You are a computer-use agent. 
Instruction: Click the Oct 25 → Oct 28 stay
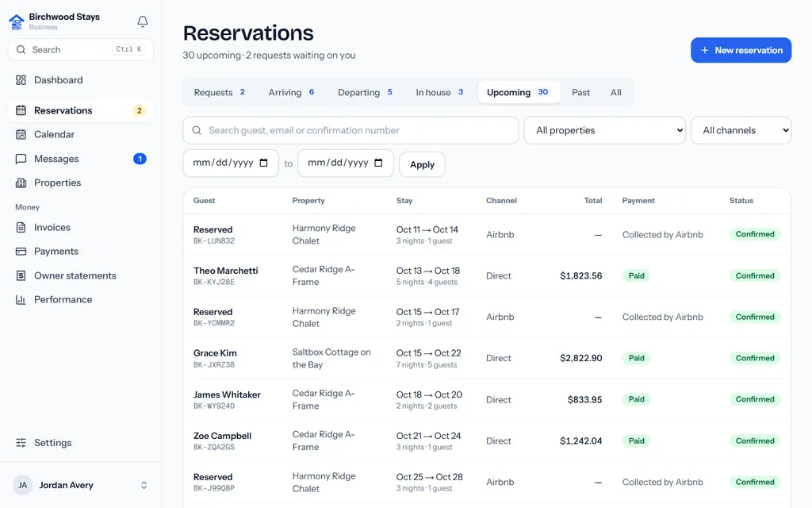point(429,477)
